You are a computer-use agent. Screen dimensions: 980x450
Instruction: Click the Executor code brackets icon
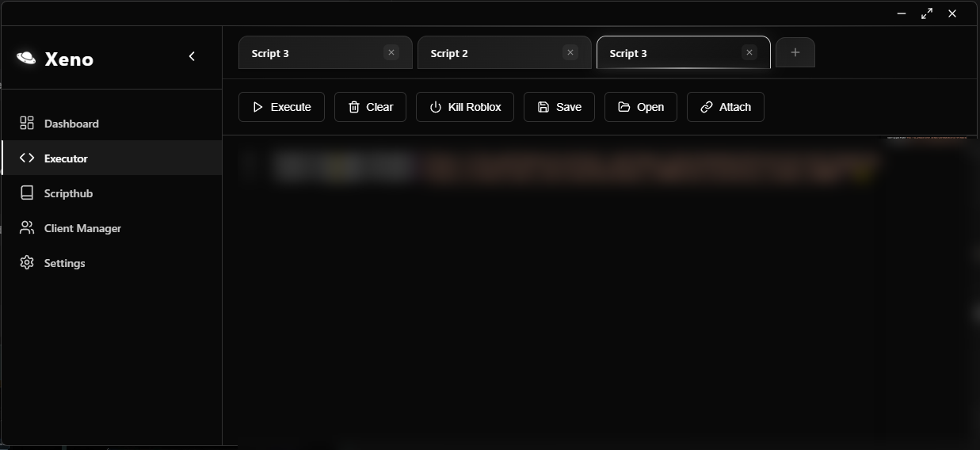(27, 158)
